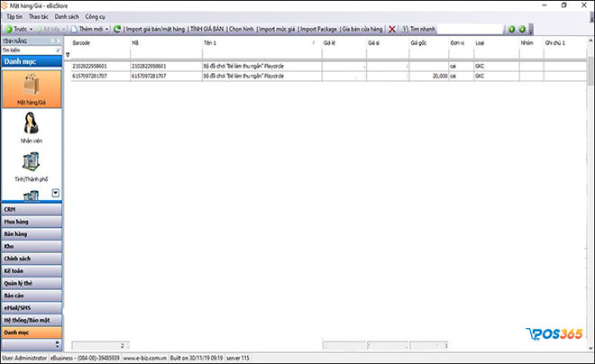
Task: Open the Tập tin menu
Action: (14, 17)
